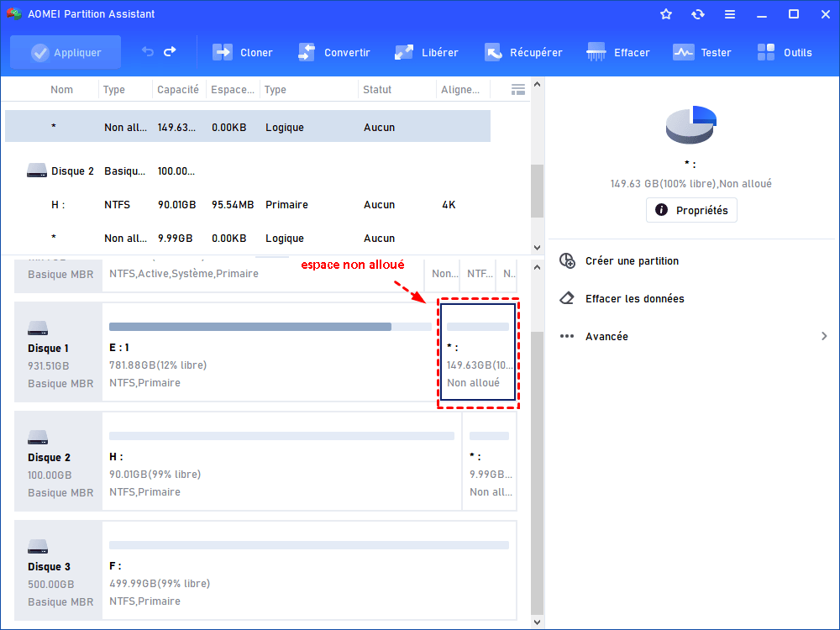Open the Outils toolbox
Screen dimensions: 840x630
(766, 52)
